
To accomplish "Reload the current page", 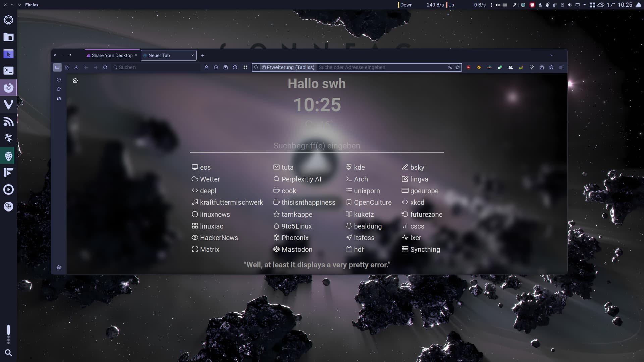I will click(105, 67).
